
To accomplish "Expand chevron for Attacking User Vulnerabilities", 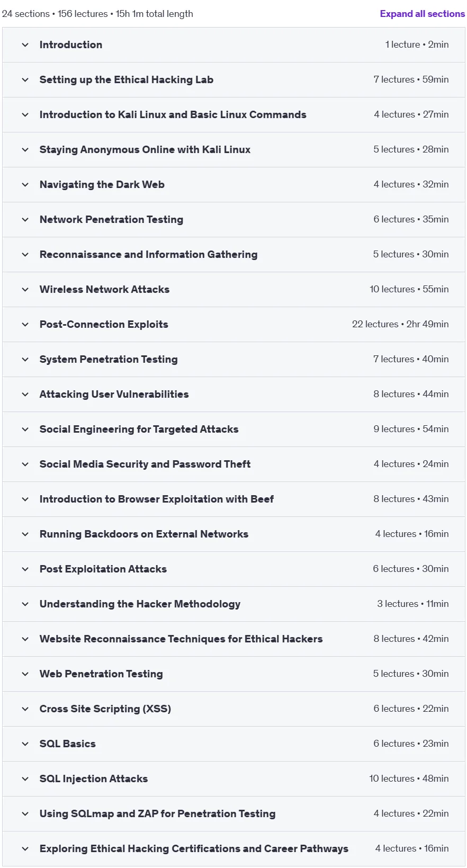I will tap(25, 395).
